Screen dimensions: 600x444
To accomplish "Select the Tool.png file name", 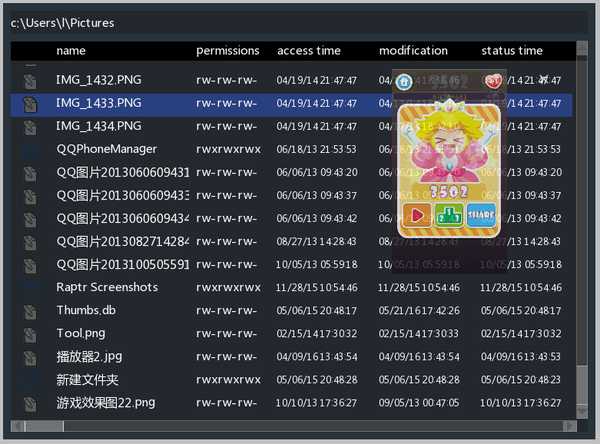I will point(81,334).
